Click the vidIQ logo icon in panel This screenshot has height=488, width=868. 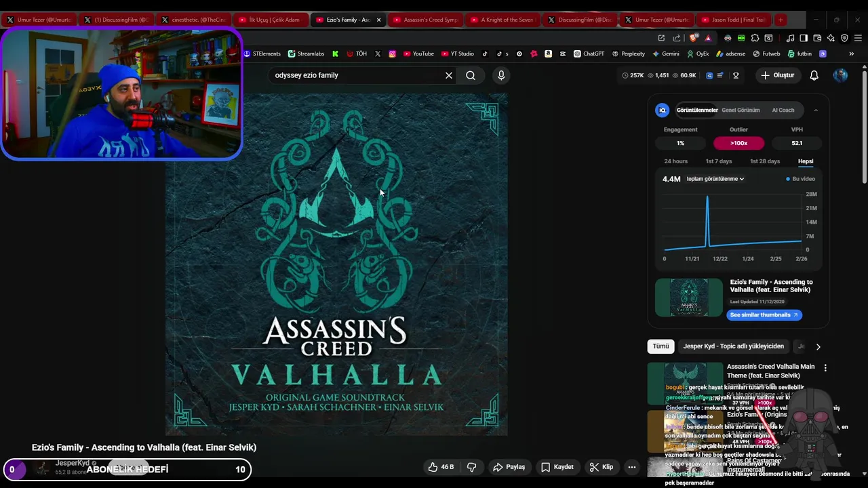[x=663, y=110]
